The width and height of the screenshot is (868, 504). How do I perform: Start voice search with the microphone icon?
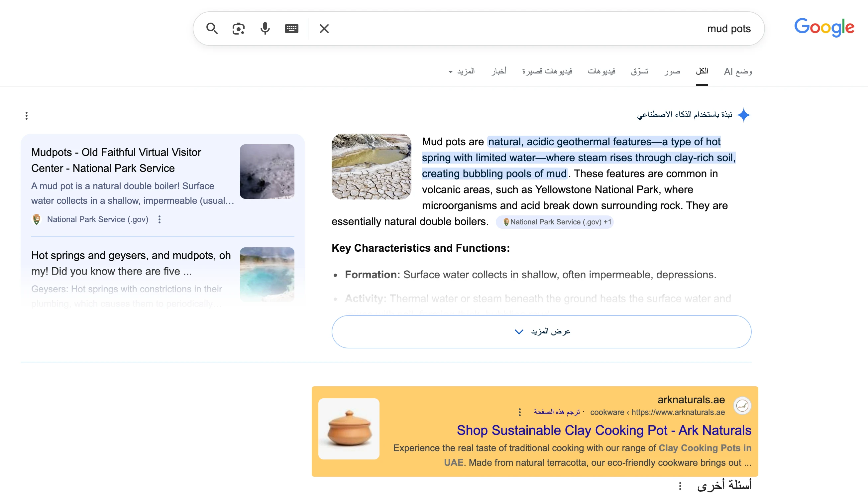point(265,28)
